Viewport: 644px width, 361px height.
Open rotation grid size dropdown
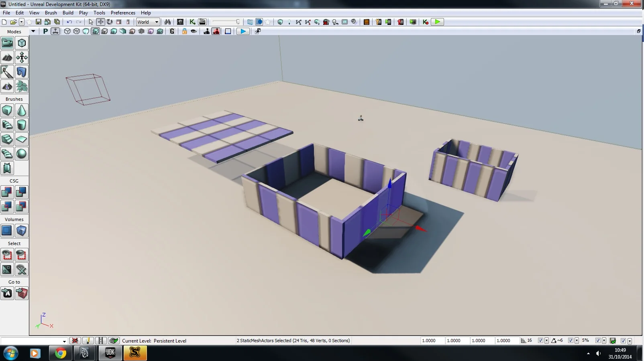point(577,341)
